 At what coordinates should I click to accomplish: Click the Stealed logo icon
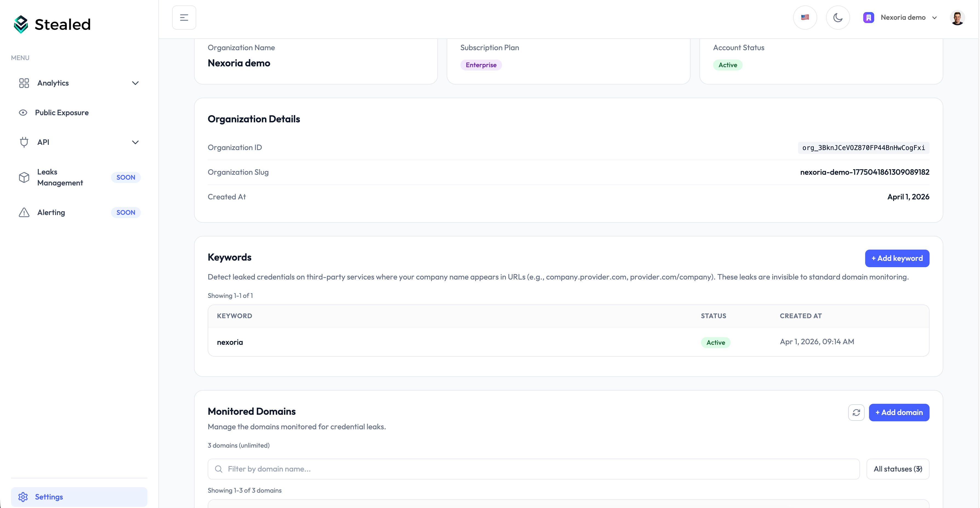21,24
